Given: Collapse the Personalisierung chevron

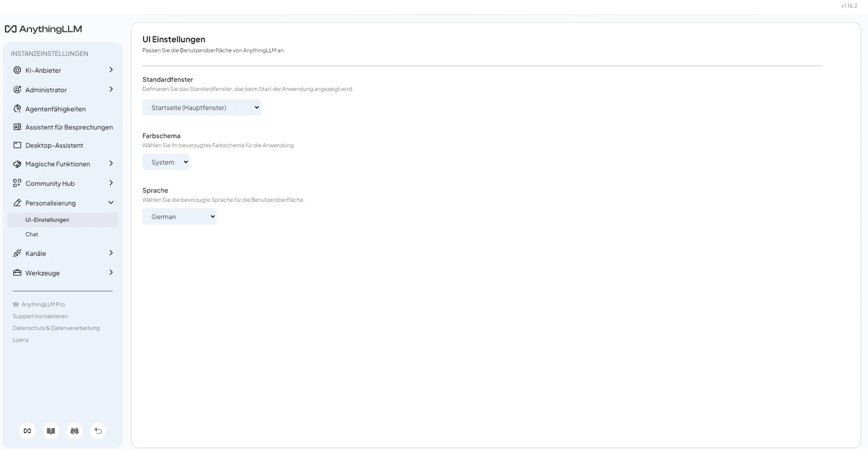Looking at the screenshot, I should [x=111, y=203].
